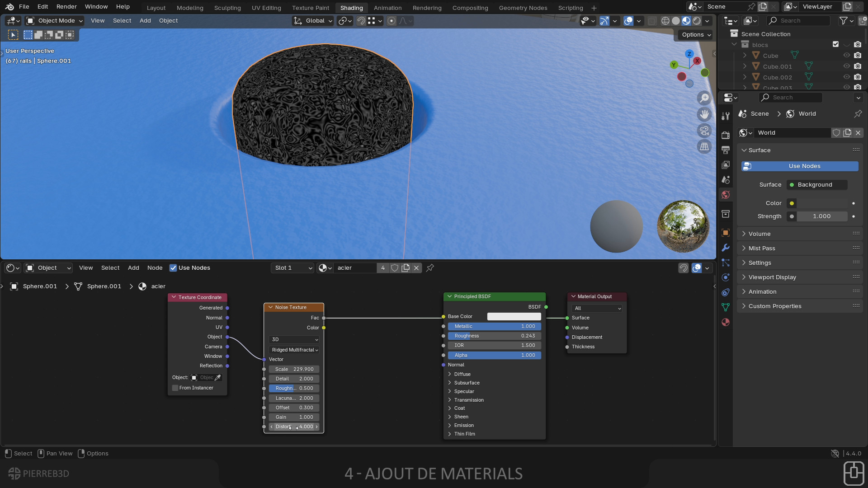Hide Cube.001 via eye icon
This screenshot has height=488, width=868.
click(847, 66)
